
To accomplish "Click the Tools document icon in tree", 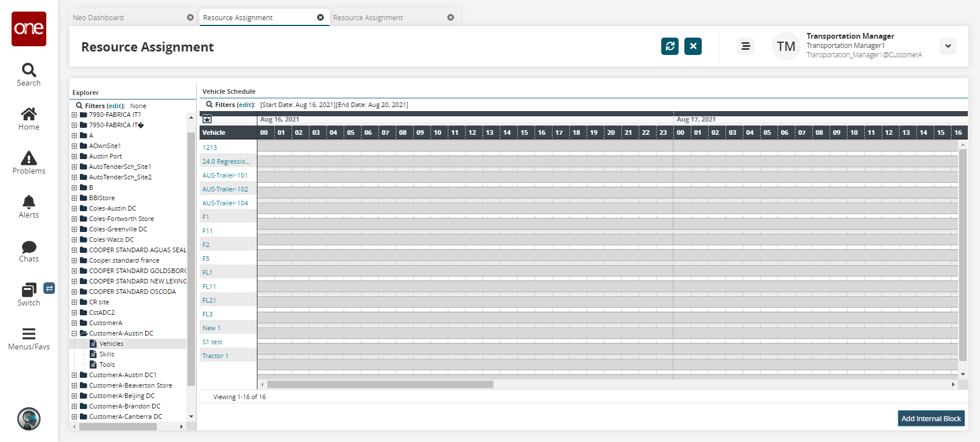I will pyautogui.click(x=93, y=364).
